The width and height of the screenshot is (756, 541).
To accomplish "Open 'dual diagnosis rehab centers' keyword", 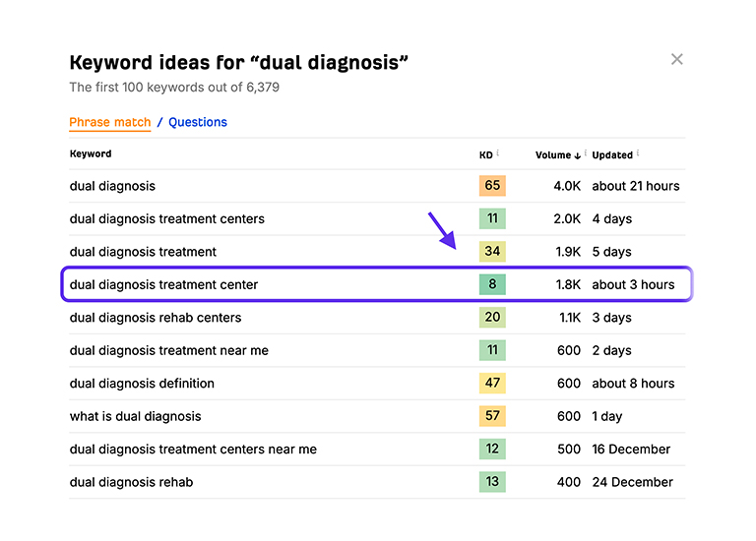I will (155, 318).
